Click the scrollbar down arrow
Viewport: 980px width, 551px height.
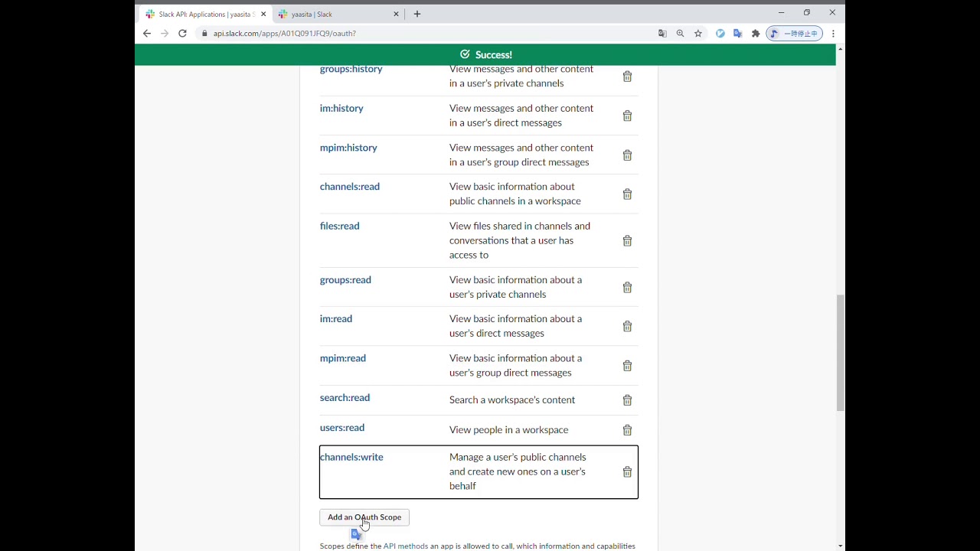pos(841,546)
